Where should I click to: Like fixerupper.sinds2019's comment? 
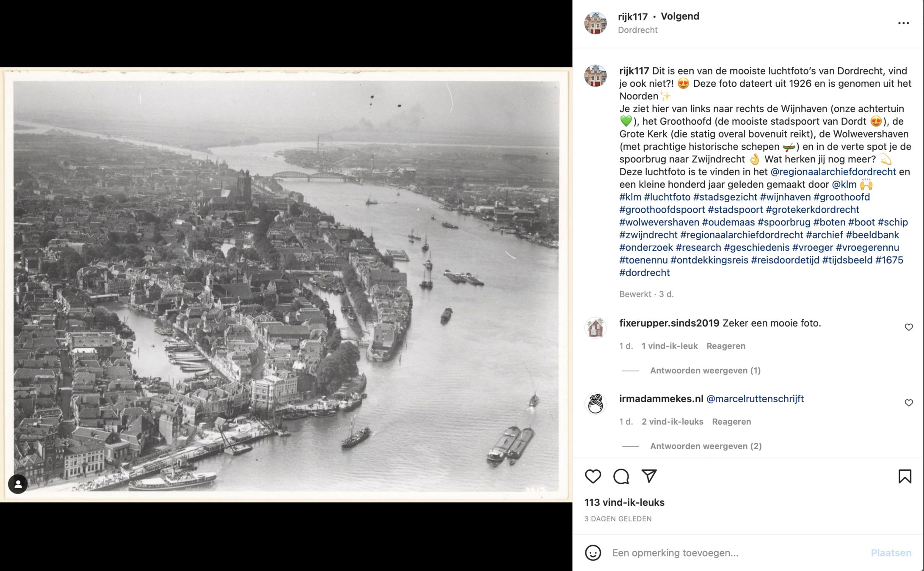[x=908, y=327]
